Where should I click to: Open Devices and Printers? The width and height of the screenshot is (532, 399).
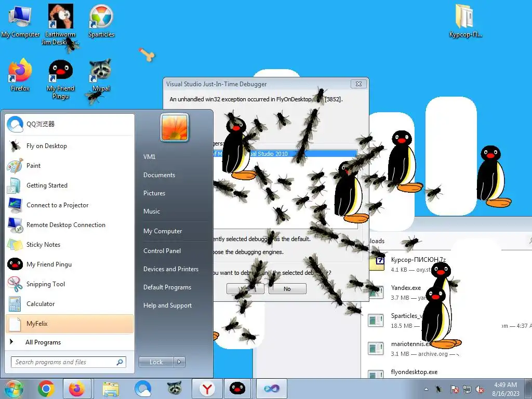[170, 269]
